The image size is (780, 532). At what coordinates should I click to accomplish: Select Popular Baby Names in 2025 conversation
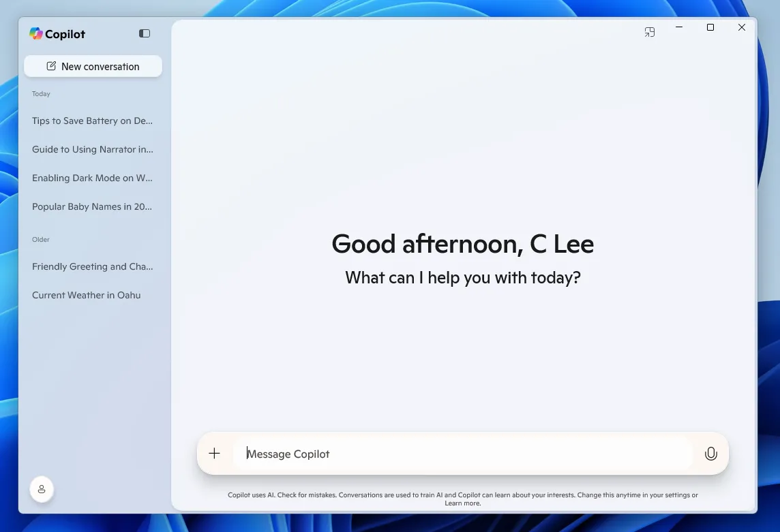click(x=92, y=206)
